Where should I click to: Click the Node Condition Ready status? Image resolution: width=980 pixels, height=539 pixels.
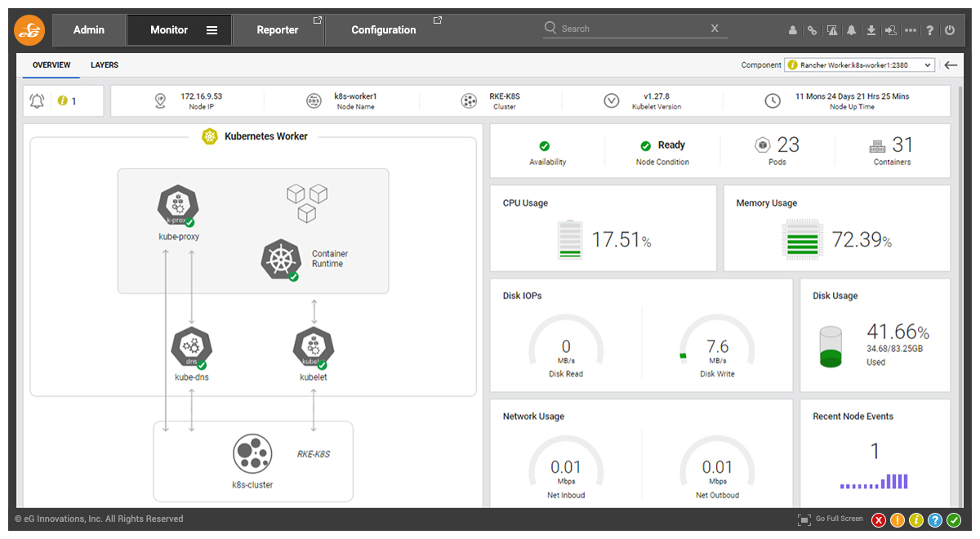click(x=662, y=145)
